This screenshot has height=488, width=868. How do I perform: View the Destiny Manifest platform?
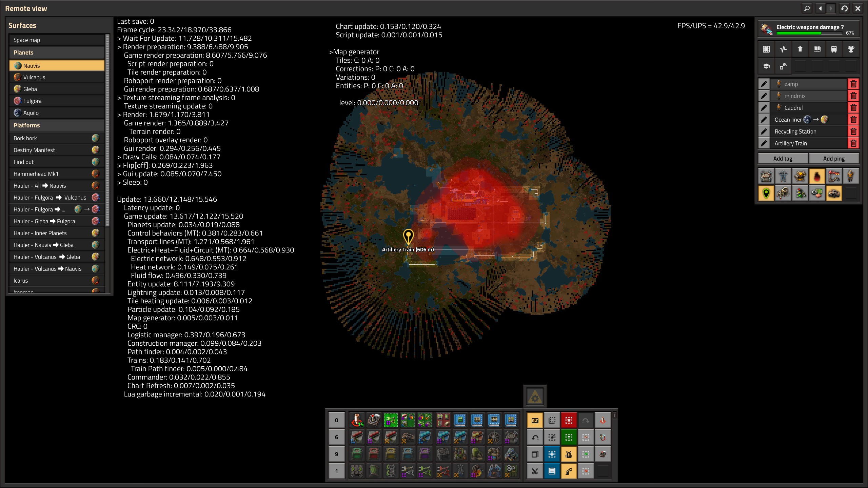tap(57, 150)
